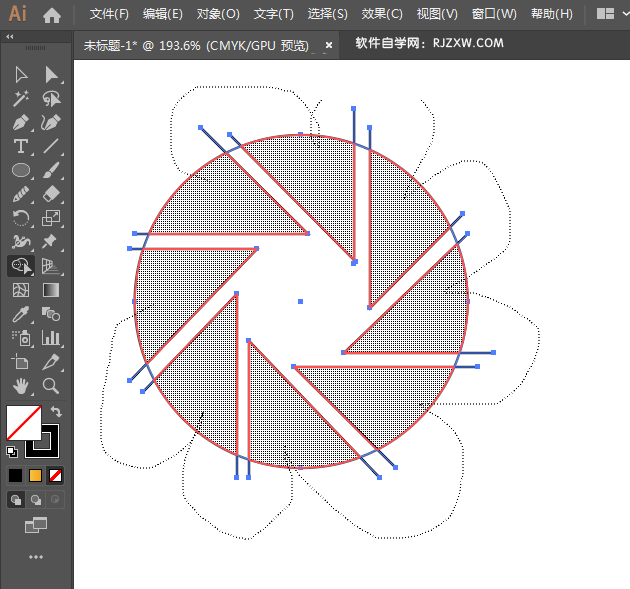Select the Symbol Sprayer tool
Screen dimensions: 630x589
click(21, 338)
